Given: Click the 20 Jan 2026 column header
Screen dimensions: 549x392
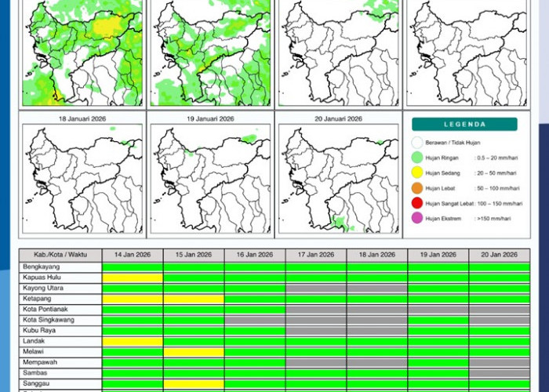Looking at the screenshot, I should click(499, 255).
